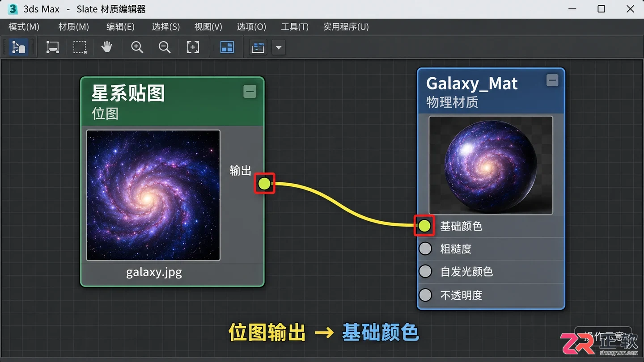Image resolution: width=644 pixels, height=362 pixels.
Task: Click the select region frame tool
Action: pyautogui.click(x=53, y=47)
